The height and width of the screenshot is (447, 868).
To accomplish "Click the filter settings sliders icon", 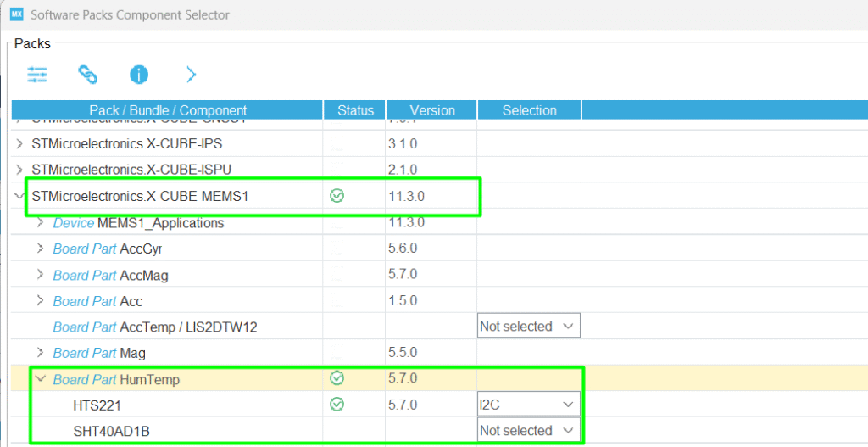I will click(37, 75).
